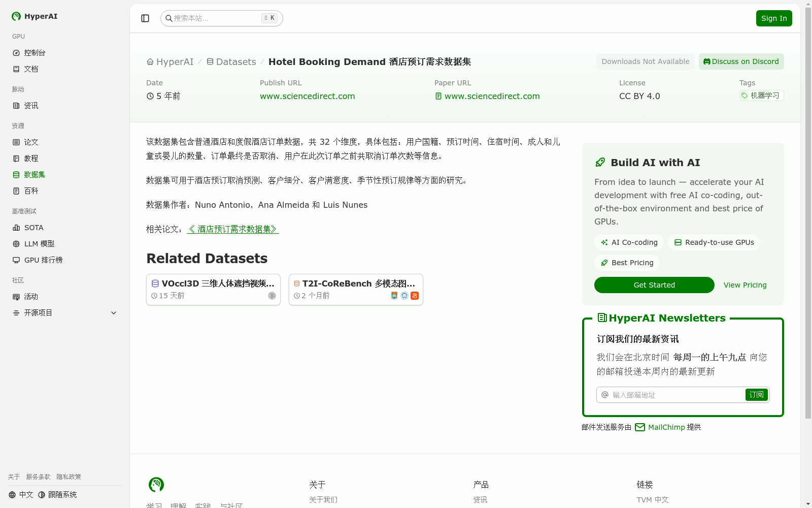
Task: Click the clock icon beside 5 年前
Action: (150, 96)
